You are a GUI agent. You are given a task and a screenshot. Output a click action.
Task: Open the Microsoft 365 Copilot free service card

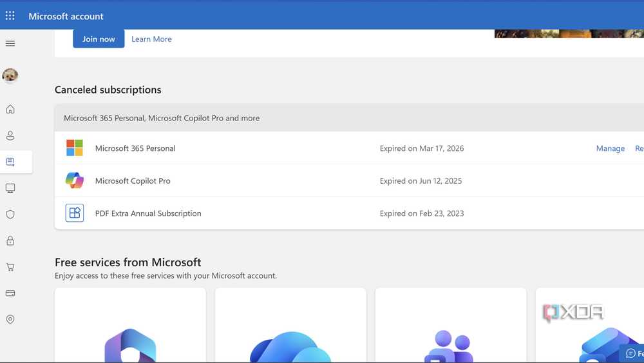tap(130, 325)
